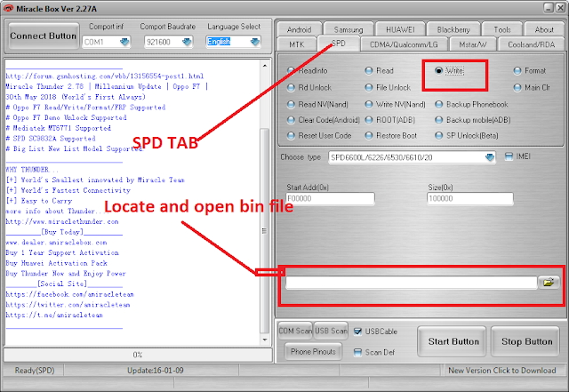Switch to the Blackberry tab

(x=453, y=29)
